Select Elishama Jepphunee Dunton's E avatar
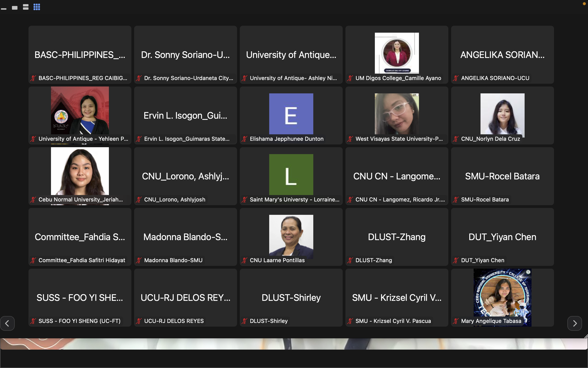 click(291, 114)
